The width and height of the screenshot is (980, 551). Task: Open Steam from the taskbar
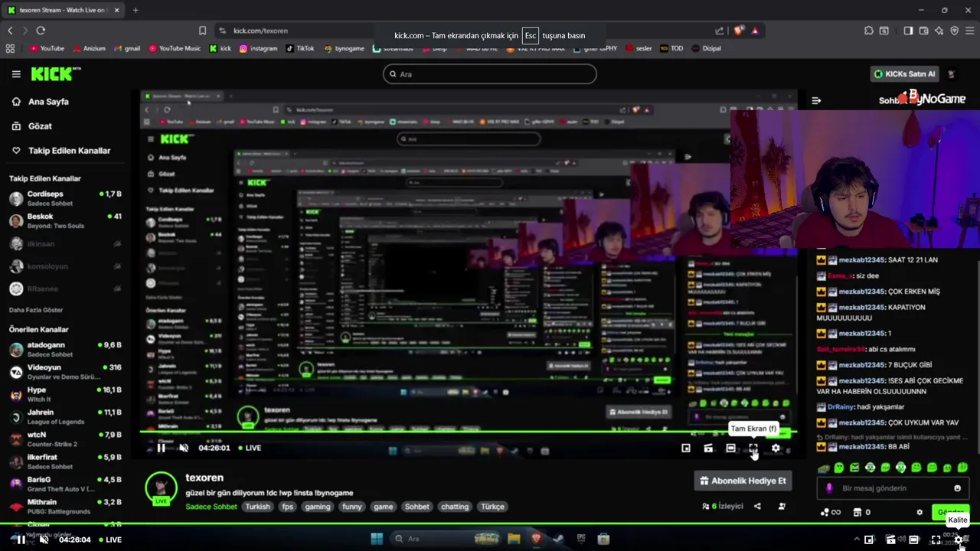tap(559, 539)
